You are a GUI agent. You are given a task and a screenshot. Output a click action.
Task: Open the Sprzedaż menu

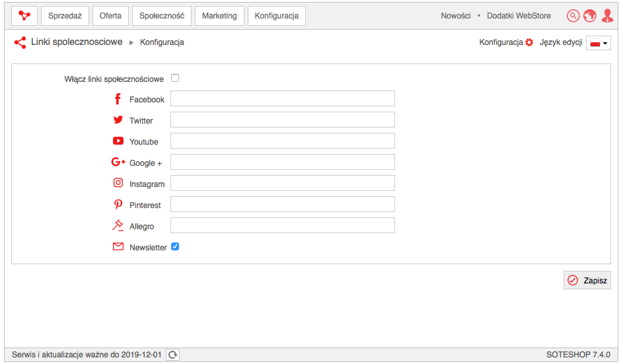[65, 16]
